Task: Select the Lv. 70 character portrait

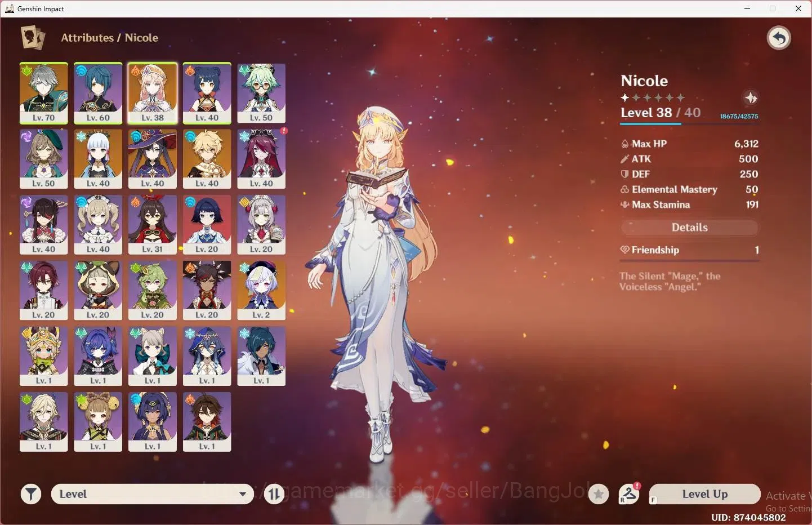Action: click(x=44, y=93)
